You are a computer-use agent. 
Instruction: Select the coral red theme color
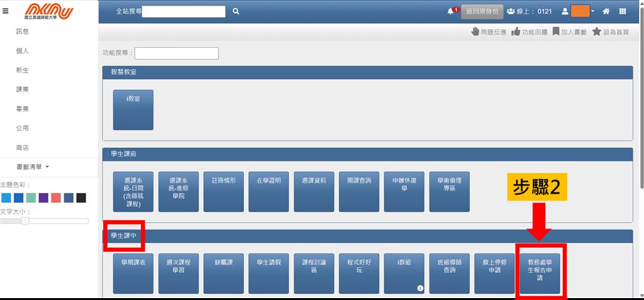[x=56, y=197]
